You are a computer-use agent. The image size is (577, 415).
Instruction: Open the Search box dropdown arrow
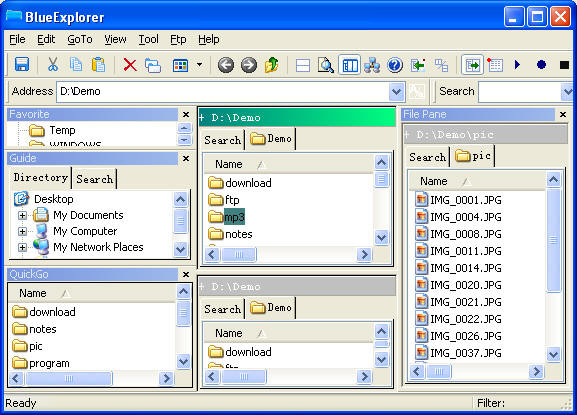(568, 91)
